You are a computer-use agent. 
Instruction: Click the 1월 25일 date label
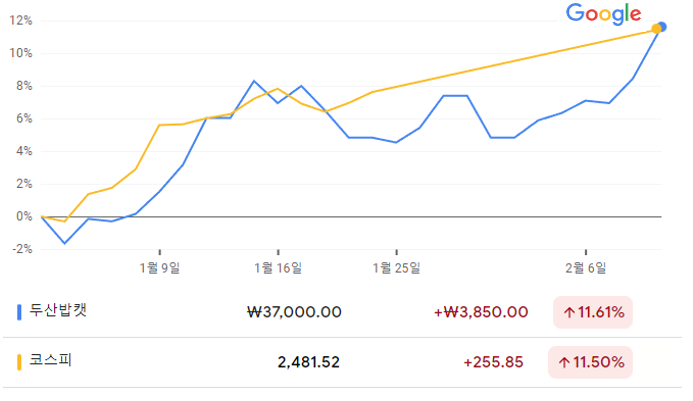point(396,267)
